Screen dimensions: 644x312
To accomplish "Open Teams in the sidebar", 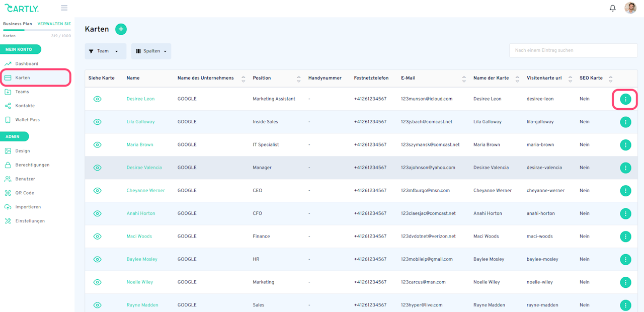I will (22, 92).
